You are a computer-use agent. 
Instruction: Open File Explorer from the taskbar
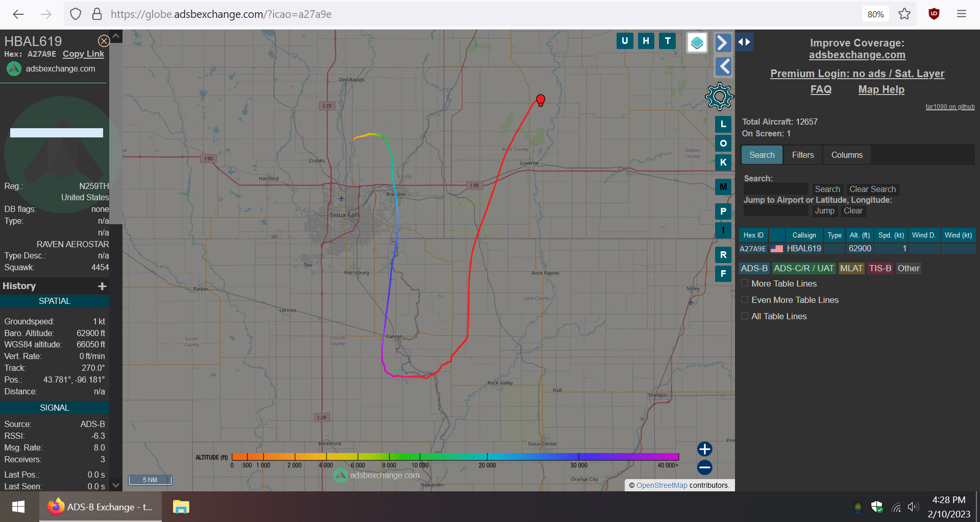[181, 507]
